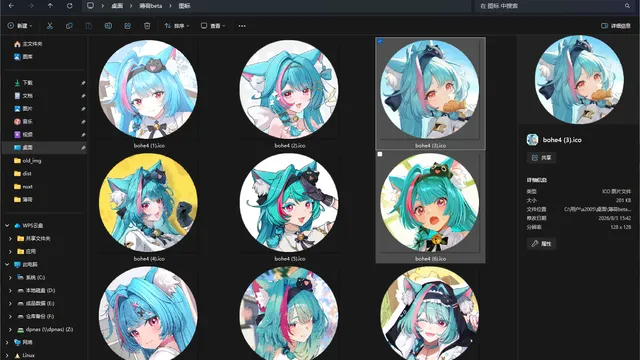Viewport: 640px width, 360px height.
Task: Collapse the WPS云盘 tree node
Action: pos(7,225)
